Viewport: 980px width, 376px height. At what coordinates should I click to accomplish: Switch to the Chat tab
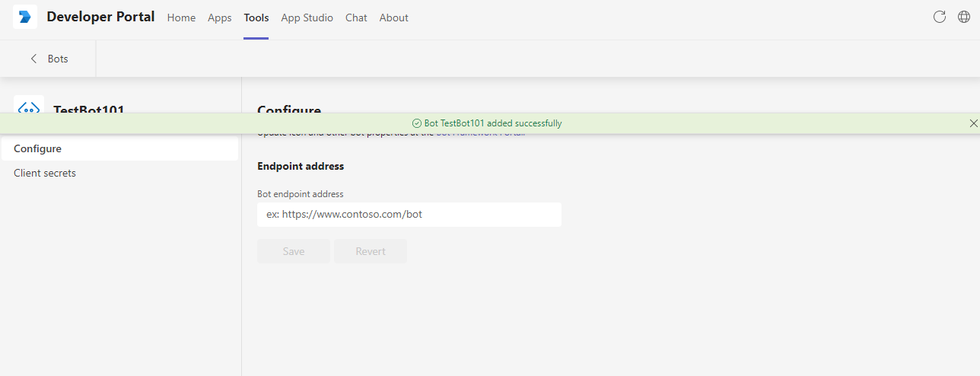(356, 18)
